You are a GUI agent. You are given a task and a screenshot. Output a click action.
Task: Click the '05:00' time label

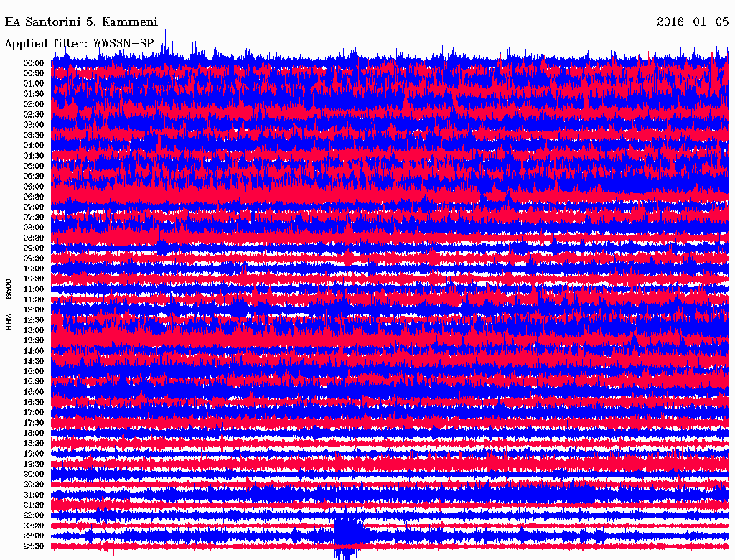tap(34, 166)
